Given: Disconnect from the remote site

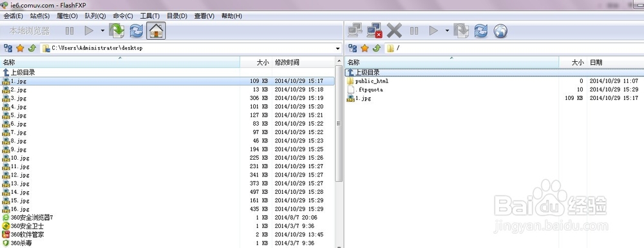Looking at the screenshot, I should pos(375,31).
